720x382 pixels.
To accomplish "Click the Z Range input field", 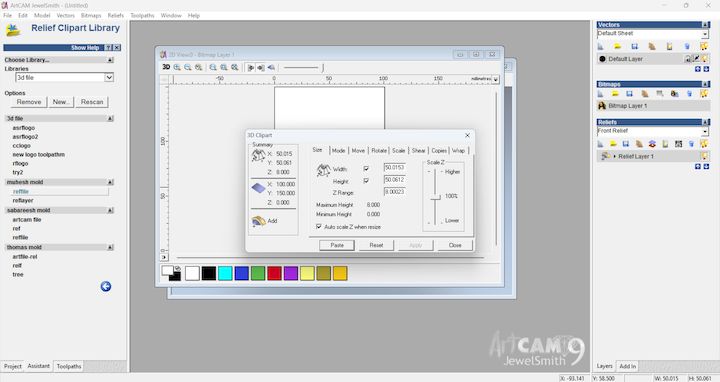I will pos(394,192).
